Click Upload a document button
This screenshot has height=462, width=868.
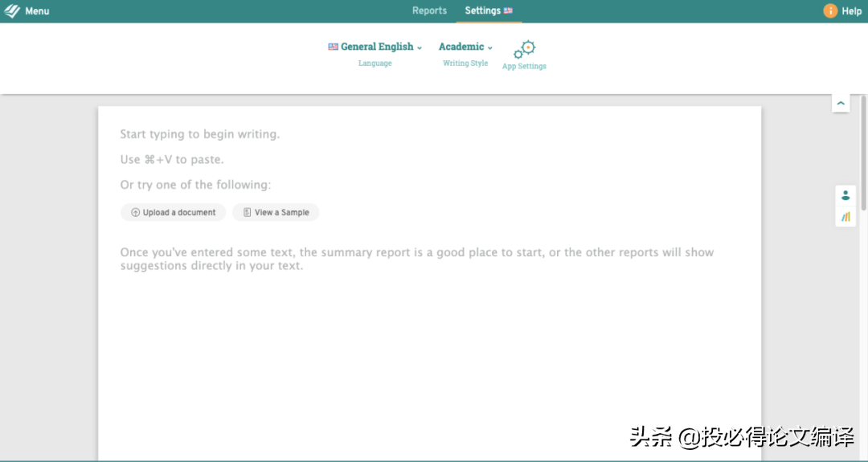(174, 212)
